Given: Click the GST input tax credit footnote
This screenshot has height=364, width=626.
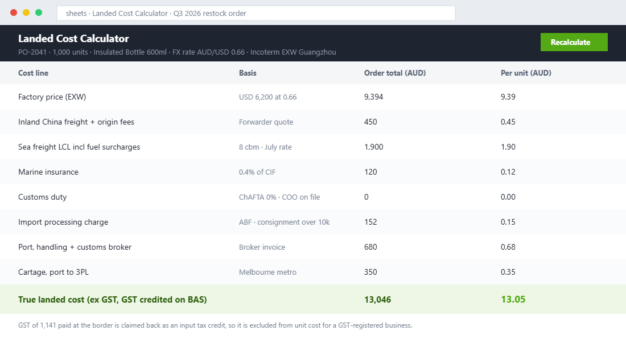Looking at the screenshot, I should (x=215, y=325).
